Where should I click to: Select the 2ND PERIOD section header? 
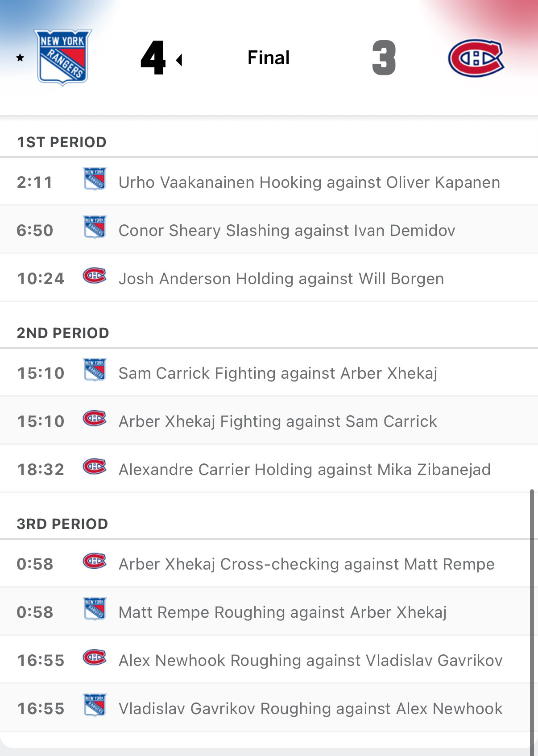point(63,333)
